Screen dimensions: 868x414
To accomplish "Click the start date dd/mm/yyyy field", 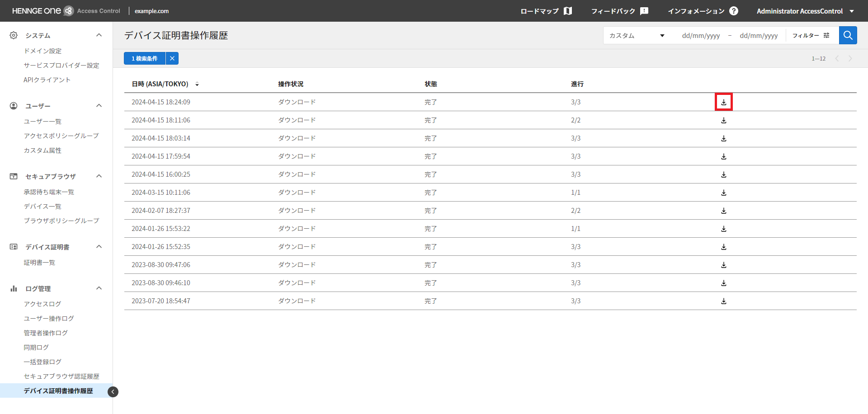I will 701,36.
